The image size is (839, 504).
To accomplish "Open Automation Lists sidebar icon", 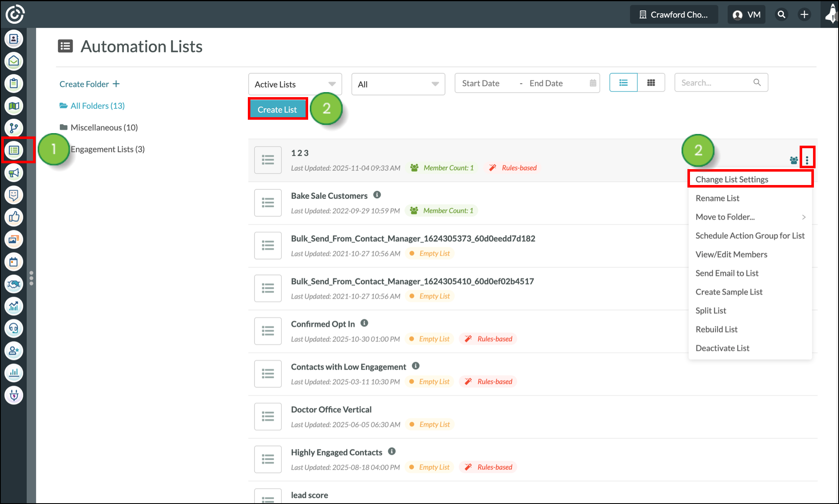I will pos(14,150).
